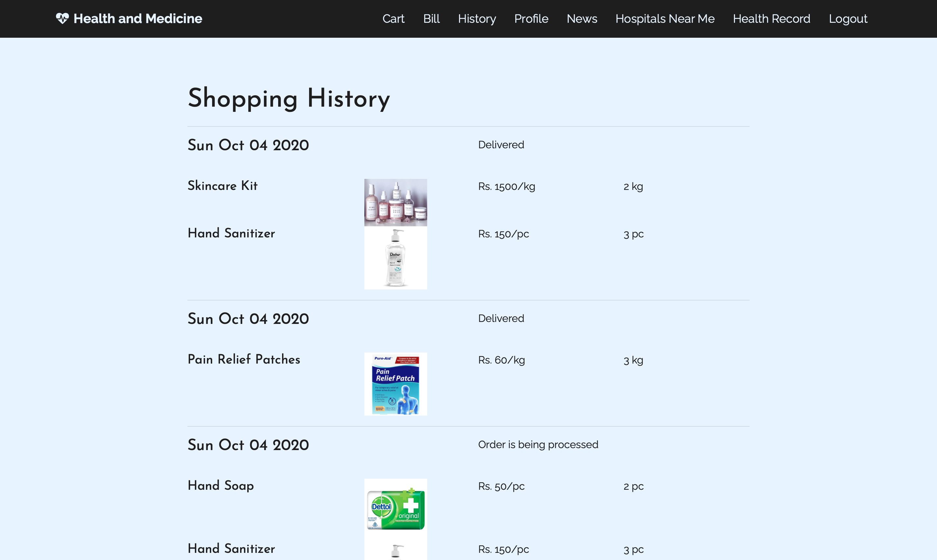Click Logout in the navbar
Image resolution: width=937 pixels, height=560 pixels.
[848, 19]
